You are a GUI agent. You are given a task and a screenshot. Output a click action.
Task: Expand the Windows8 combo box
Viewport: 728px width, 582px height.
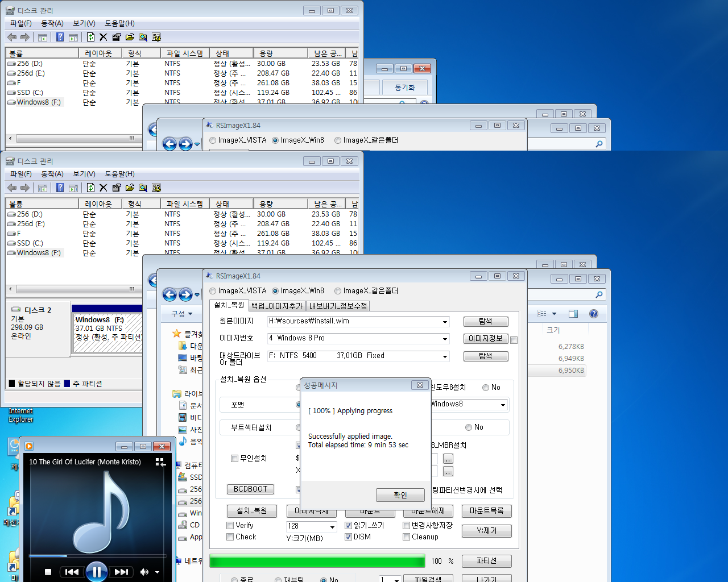503,405
